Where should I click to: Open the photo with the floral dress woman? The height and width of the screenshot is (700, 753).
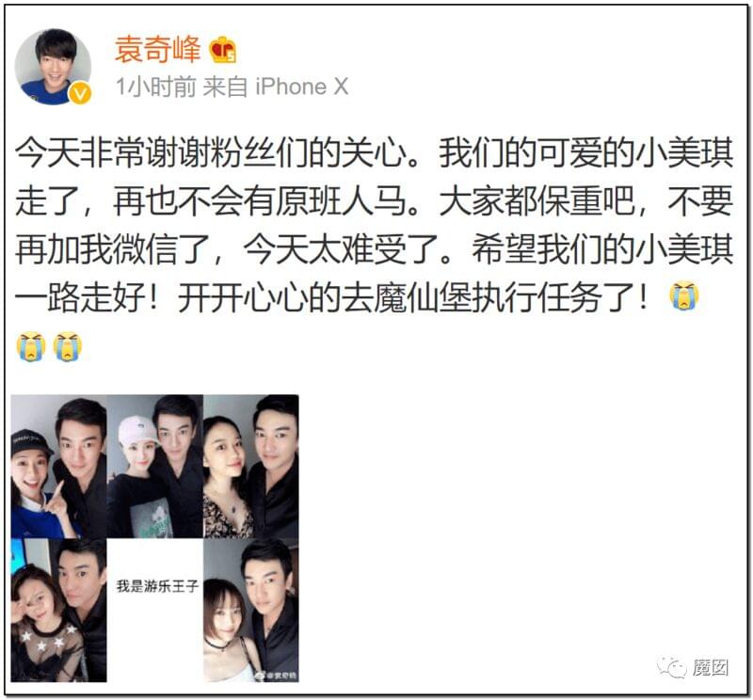[251, 466]
